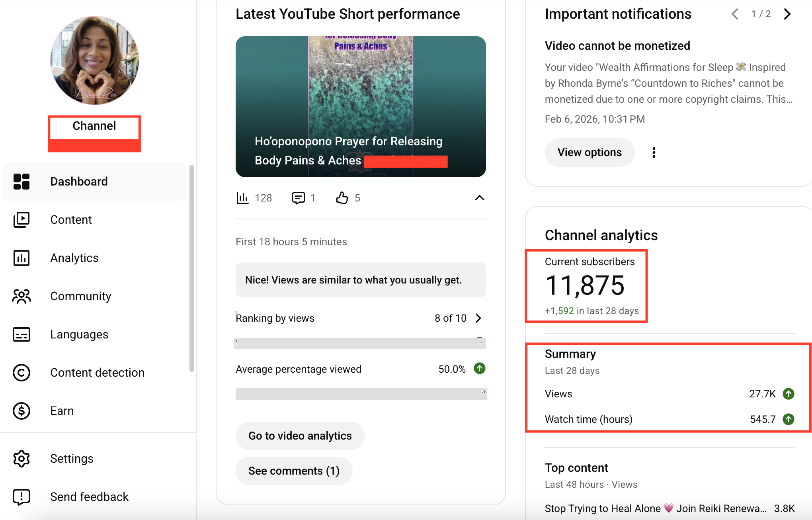Click the likes count icon showing 5

click(x=342, y=198)
